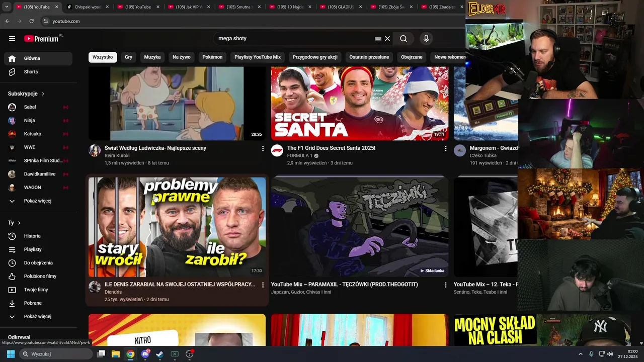Open Twoje filmy in sidebar
644x362 pixels.
(x=38, y=290)
